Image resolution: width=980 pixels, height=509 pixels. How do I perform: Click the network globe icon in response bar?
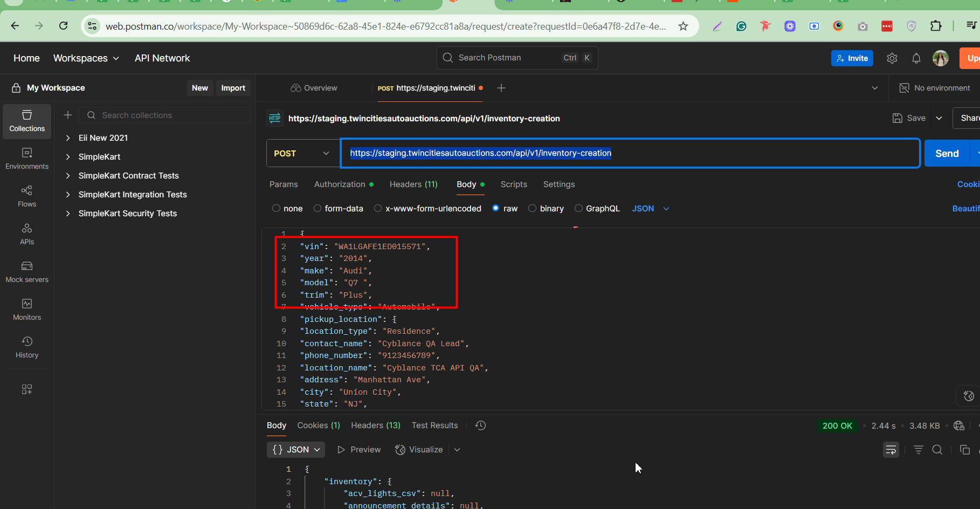click(x=959, y=425)
